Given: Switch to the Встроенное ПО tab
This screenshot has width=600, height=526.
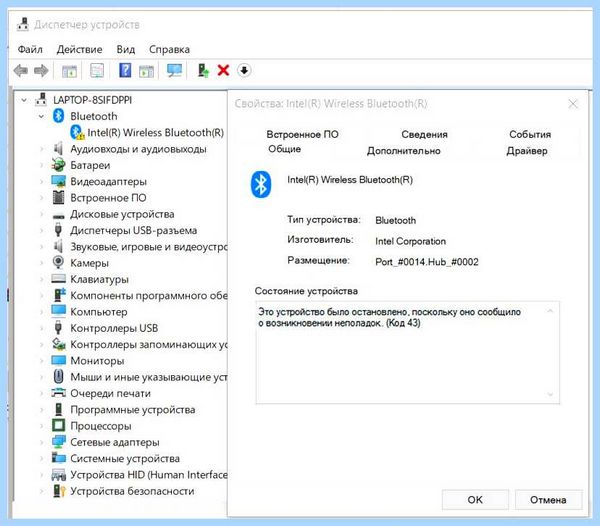Looking at the screenshot, I should (x=302, y=134).
